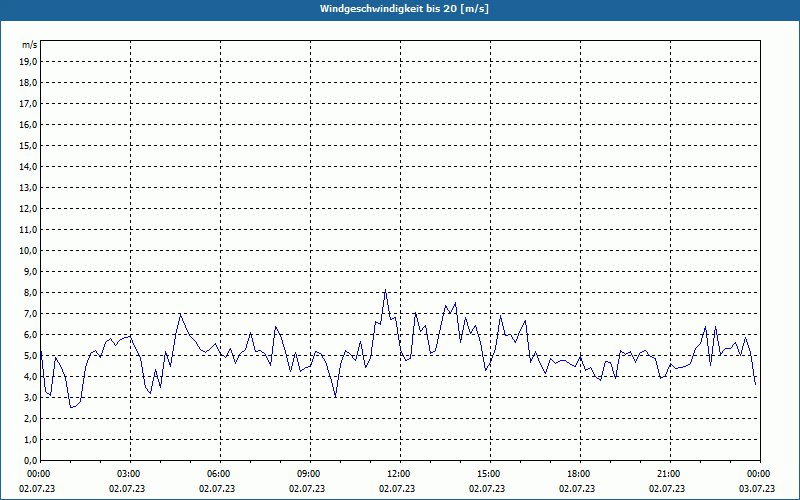Click the '00:00' time label above 03.07.23
Image resolution: width=800 pixels, height=500 pixels.
click(x=760, y=474)
